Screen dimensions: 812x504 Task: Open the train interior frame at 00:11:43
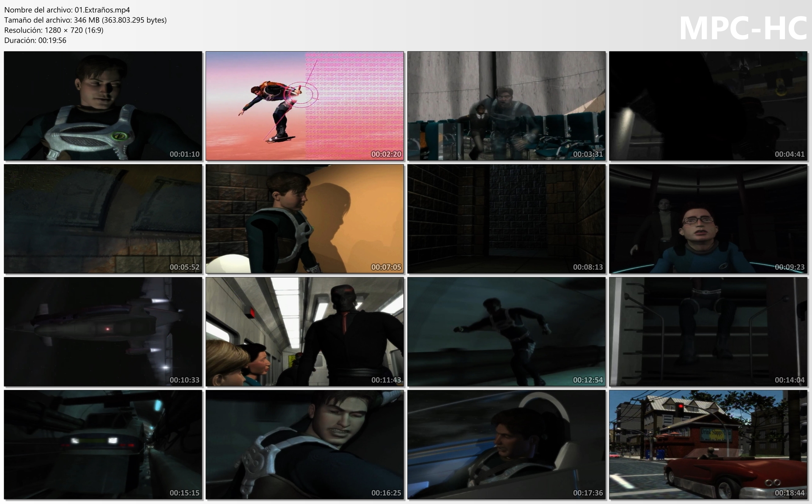coord(304,331)
